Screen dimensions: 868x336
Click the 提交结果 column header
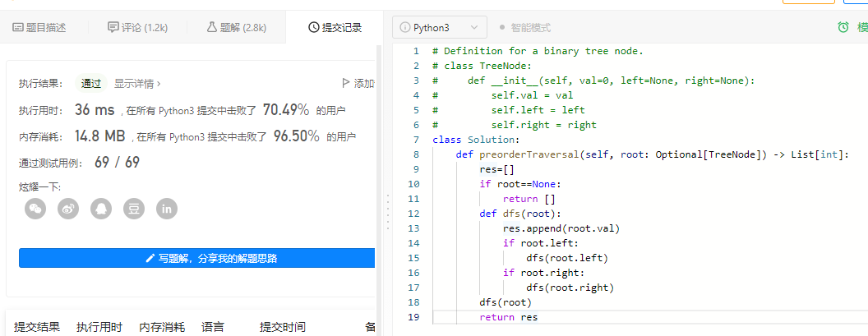[x=36, y=327]
